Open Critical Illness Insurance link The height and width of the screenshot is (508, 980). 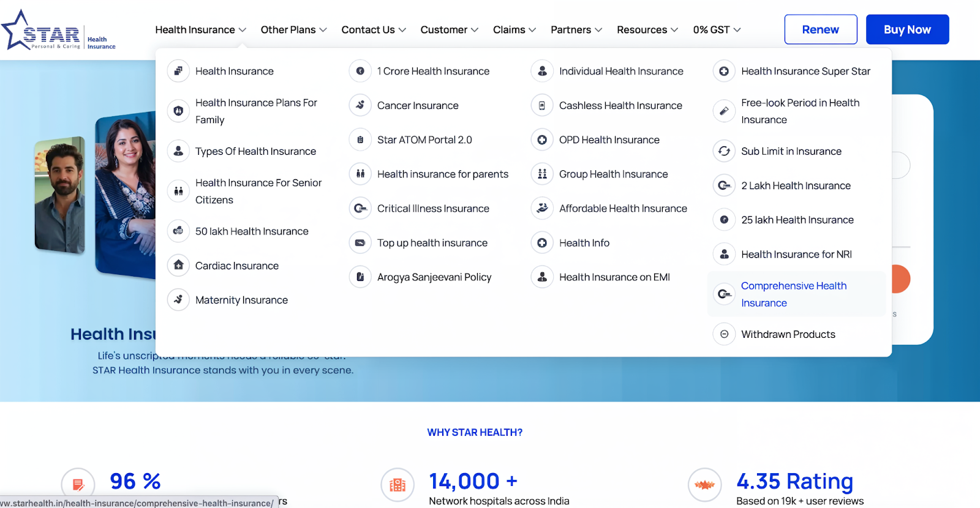pyautogui.click(x=433, y=209)
